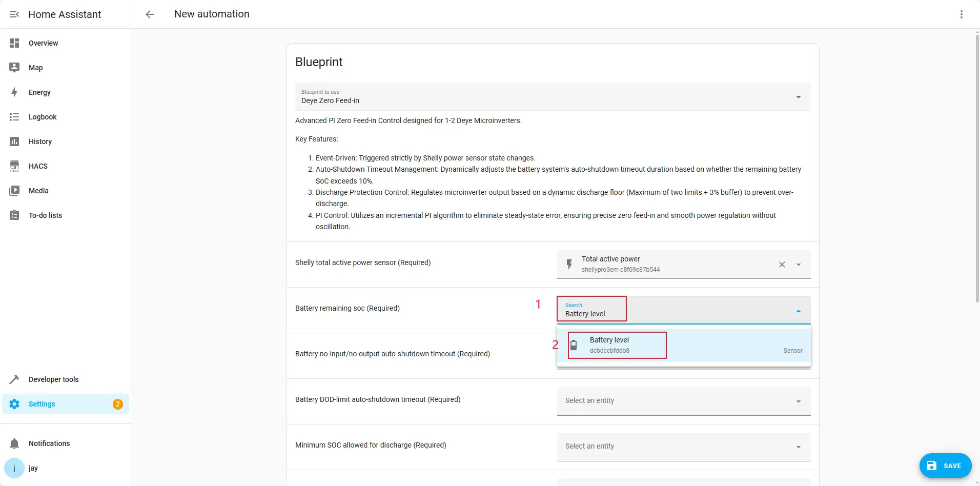Open the Logbook page
The width and height of the screenshot is (980, 486).
click(x=43, y=117)
